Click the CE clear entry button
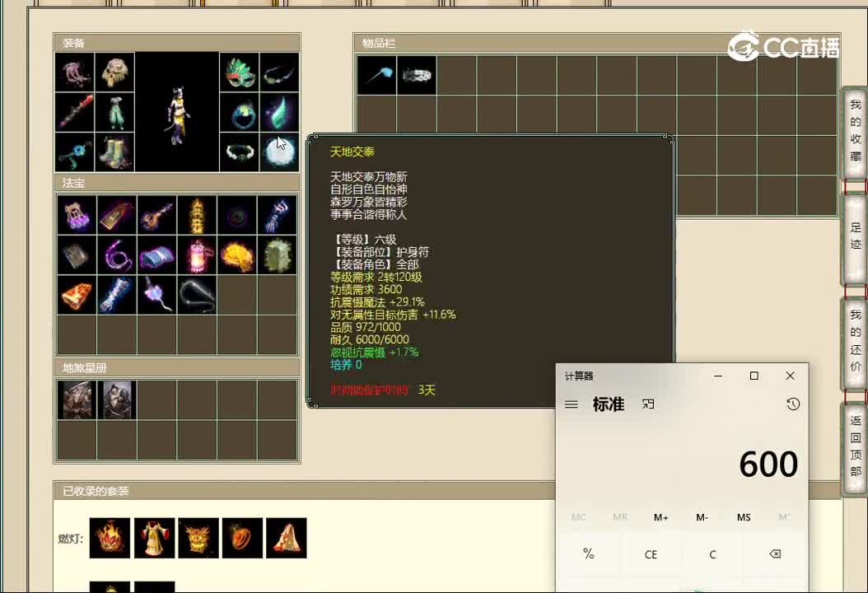 tap(651, 553)
